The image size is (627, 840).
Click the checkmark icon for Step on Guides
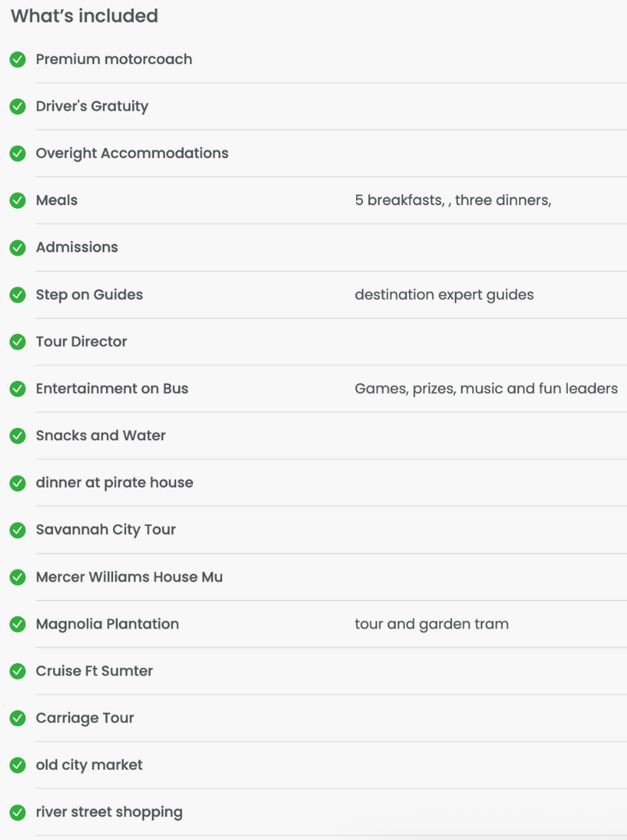coord(18,295)
